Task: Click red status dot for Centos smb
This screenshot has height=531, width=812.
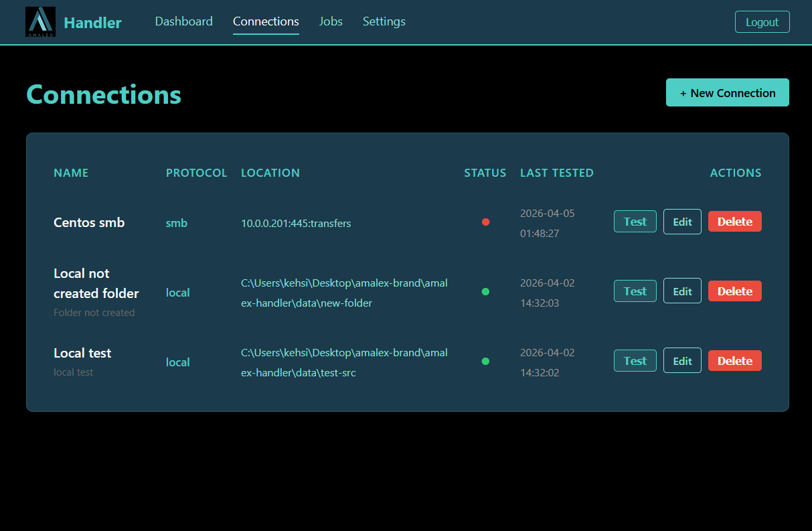Action: pos(485,222)
